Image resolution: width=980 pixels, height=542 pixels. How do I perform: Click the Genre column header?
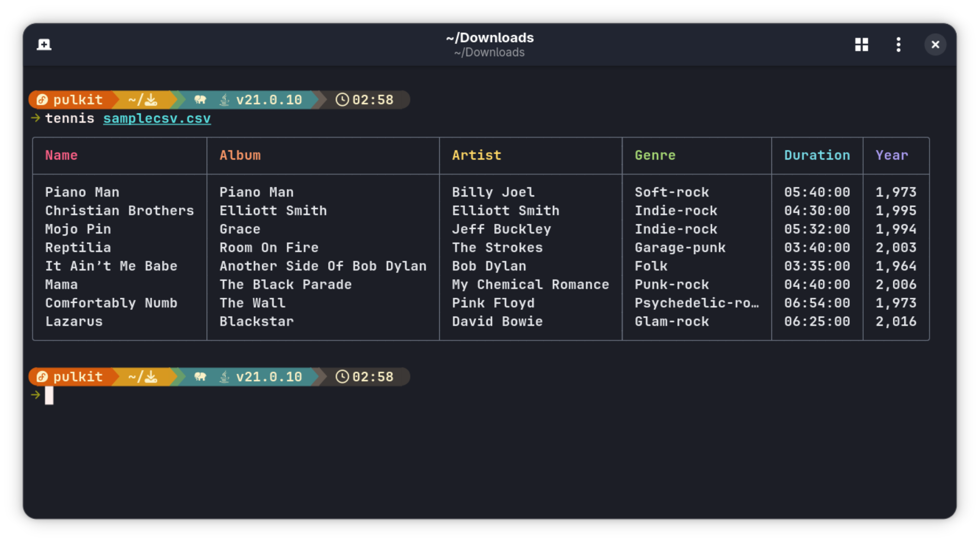pos(655,155)
